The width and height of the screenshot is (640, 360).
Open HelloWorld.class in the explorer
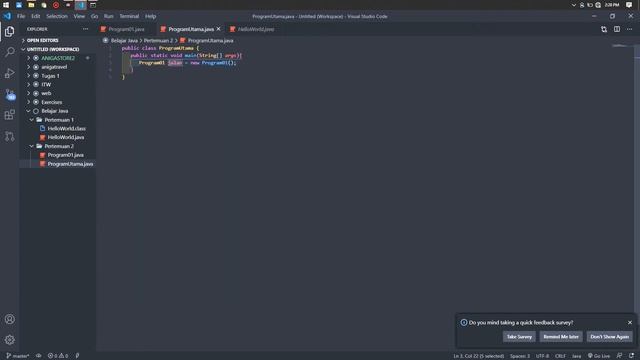[x=67, y=129]
